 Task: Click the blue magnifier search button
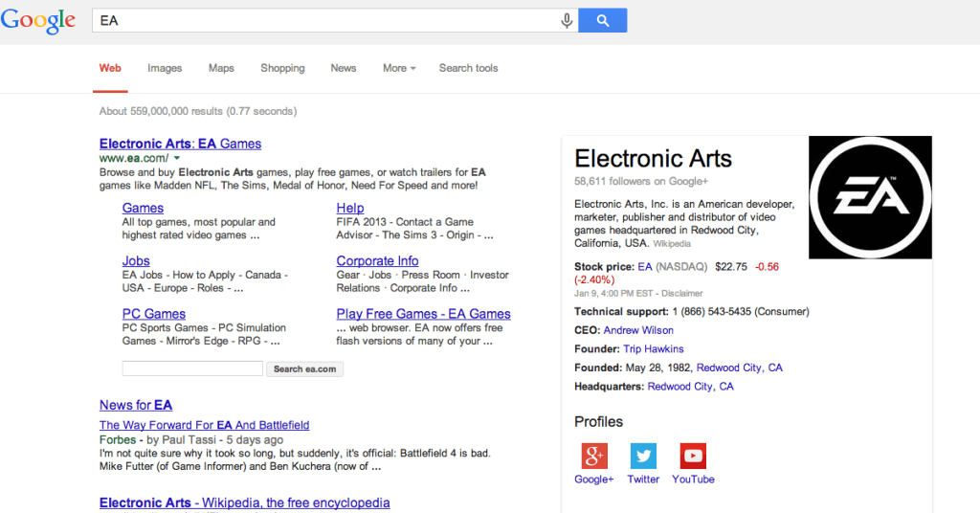[x=603, y=21]
